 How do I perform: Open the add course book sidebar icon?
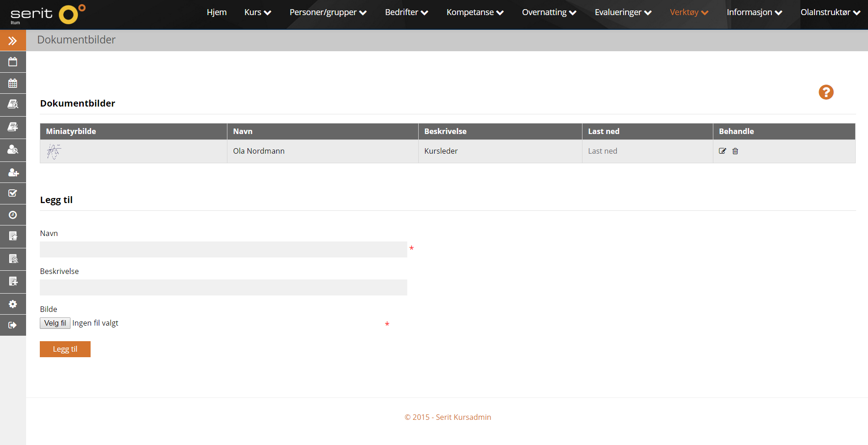click(x=13, y=127)
